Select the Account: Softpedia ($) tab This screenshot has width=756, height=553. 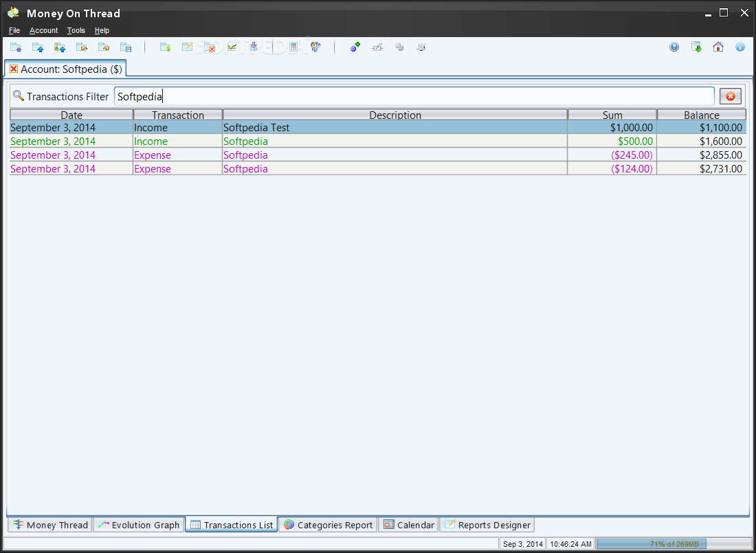65,69
